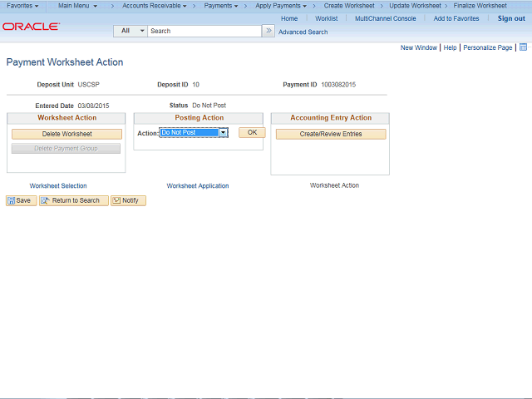Click the Save button
The width and height of the screenshot is (532, 399).
pos(21,200)
